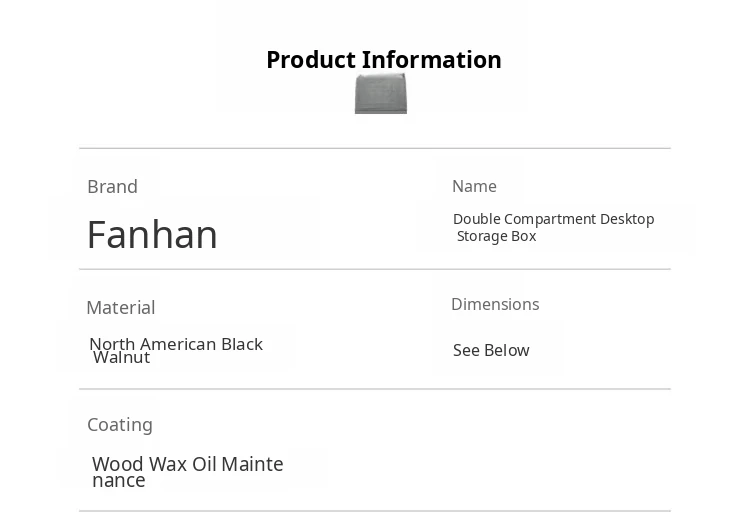This screenshot has width=750, height=524.
Task: Click the divider line beneath the Coating row
Action: (x=375, y=511)
